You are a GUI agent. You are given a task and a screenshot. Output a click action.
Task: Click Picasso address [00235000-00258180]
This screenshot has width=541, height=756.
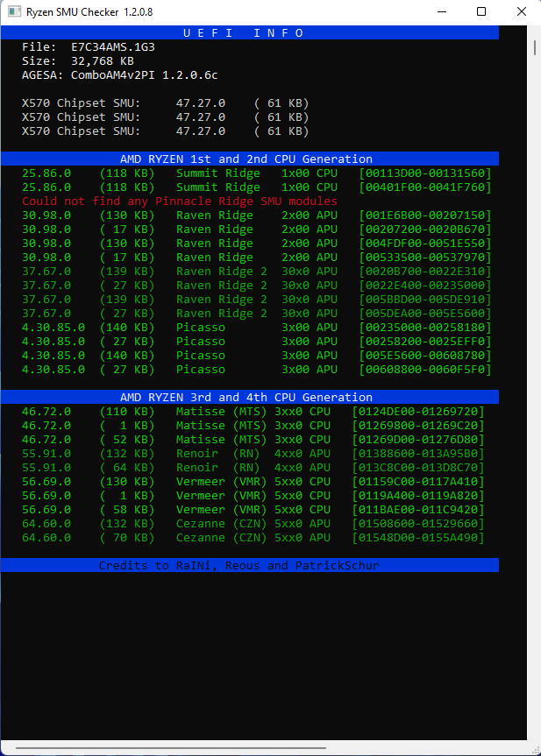[425, 328]
